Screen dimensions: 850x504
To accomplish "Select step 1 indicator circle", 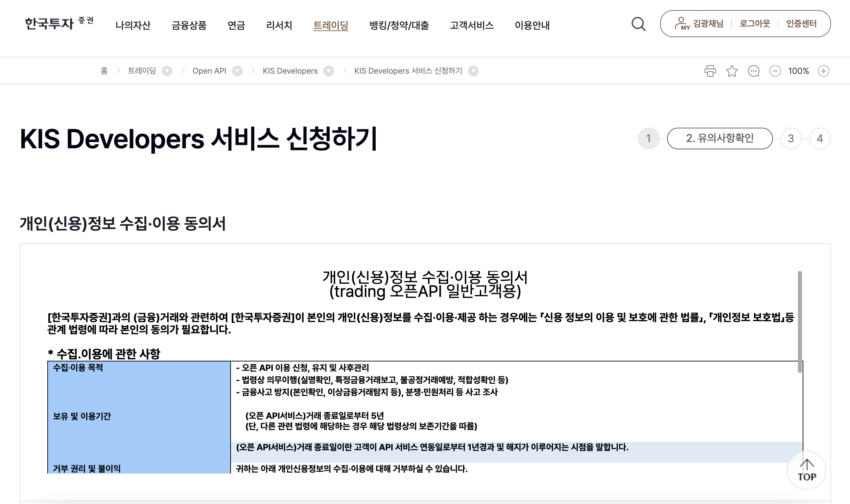I will (x=648, y=138).
